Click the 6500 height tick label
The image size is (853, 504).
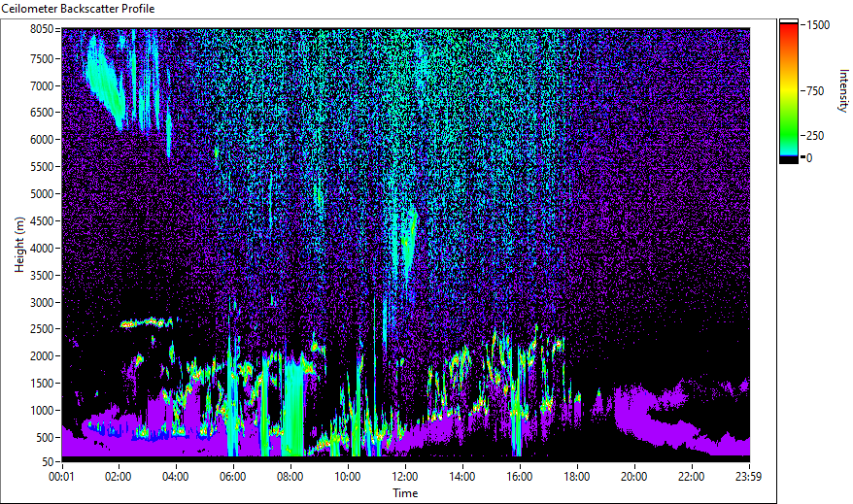[42, 113]
